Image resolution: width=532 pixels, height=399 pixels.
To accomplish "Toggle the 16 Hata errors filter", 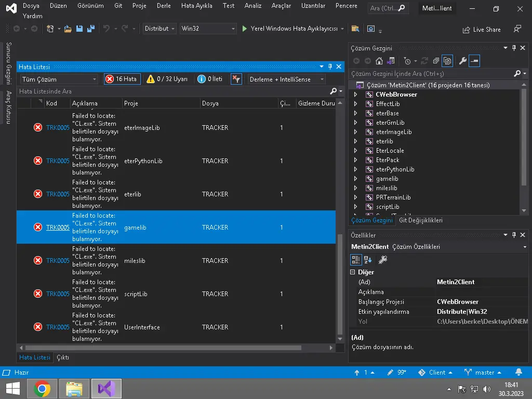I will (x=122, y=79).
